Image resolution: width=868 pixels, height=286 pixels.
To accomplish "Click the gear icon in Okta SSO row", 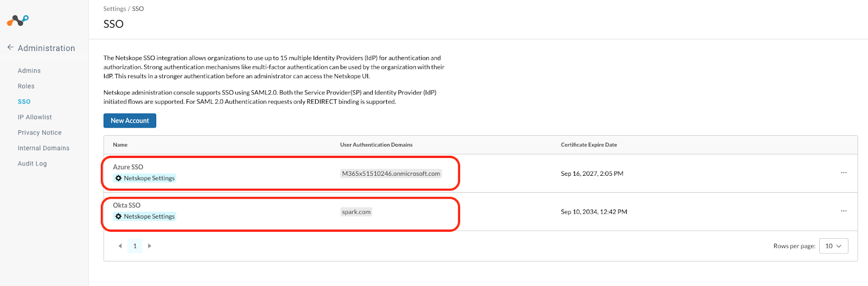I will (118, 216).
